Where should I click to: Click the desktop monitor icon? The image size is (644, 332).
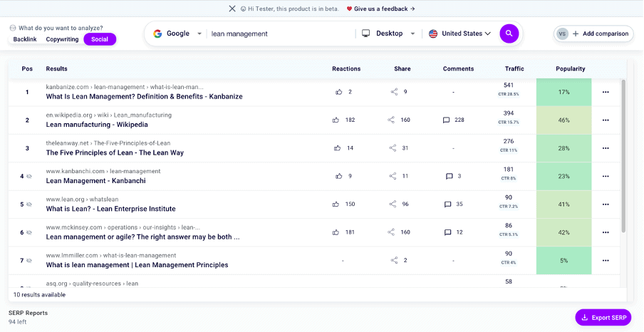coord(365,33)
